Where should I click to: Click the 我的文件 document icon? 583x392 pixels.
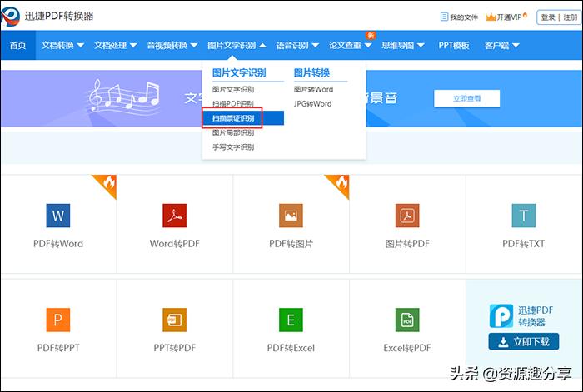[444, 17]
